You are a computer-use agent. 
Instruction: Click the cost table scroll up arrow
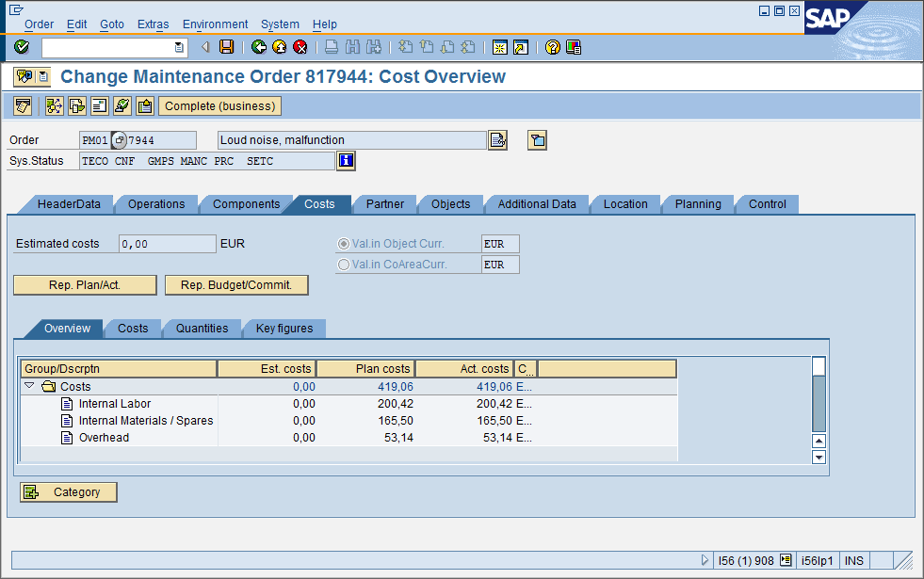pyautogui.click(x=819, y=441)
